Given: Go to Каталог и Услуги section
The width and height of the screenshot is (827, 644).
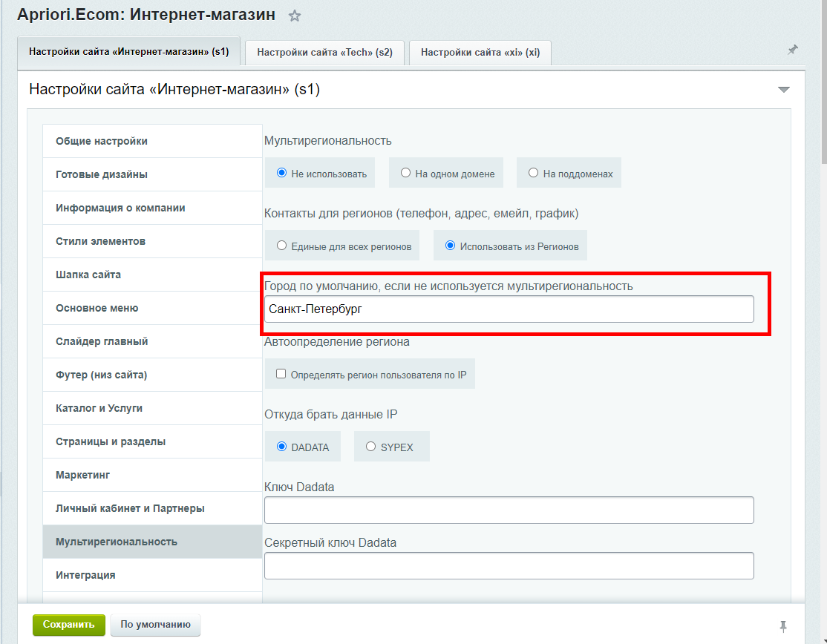Looking at the screenshot, I should point(99,408).
